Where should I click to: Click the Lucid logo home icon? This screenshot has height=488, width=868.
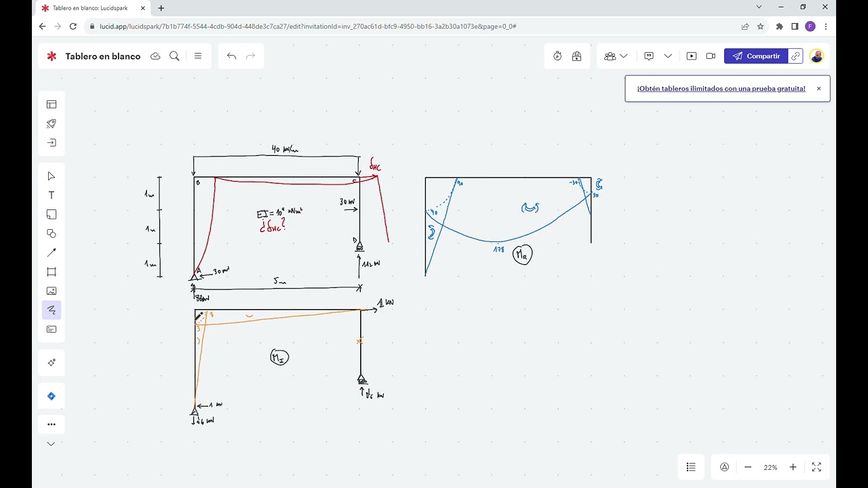[x=52, y=56]
